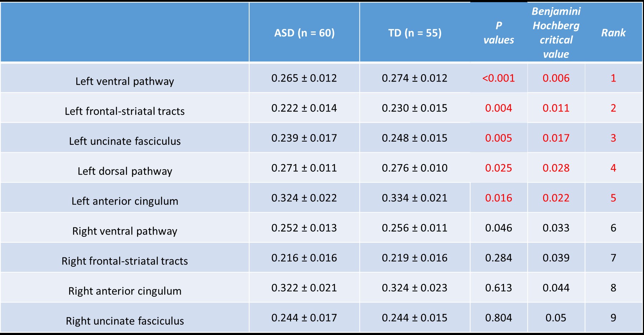The image size is (644, 335).
Task: Click the Benjamini Hochberg critical value header
Action: click(x=556, y=33)
